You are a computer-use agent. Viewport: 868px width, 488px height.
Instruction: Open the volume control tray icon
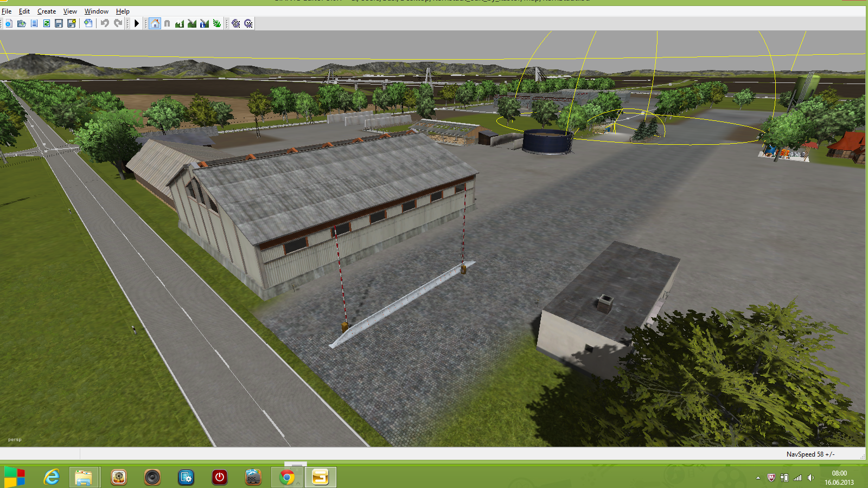click(x=810, y=478)
